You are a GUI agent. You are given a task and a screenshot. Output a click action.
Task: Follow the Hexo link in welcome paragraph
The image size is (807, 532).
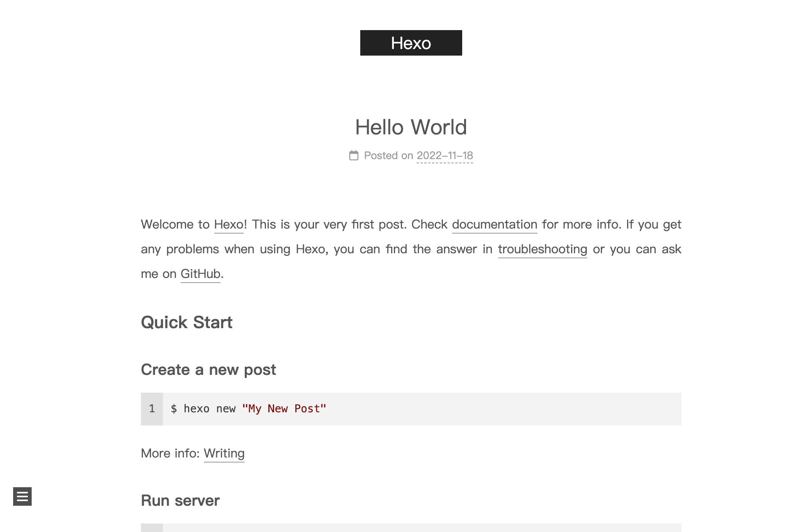point(229,224)
